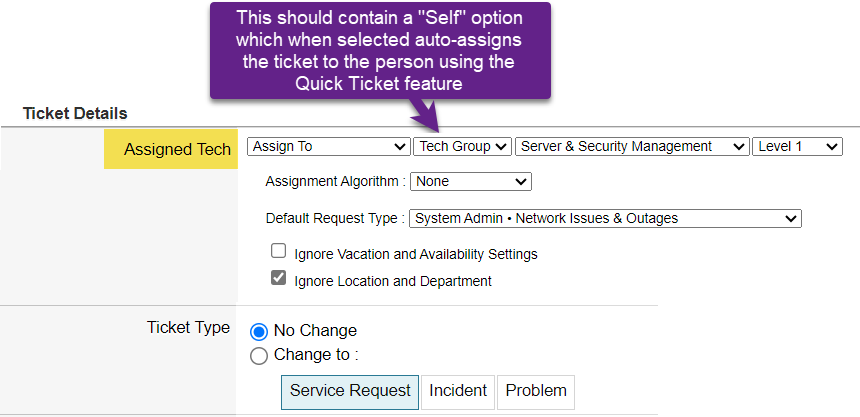Choose the Problem ticket type
Image resolution: width=860 pixels, height=417 pixels.
click(535, 390)
